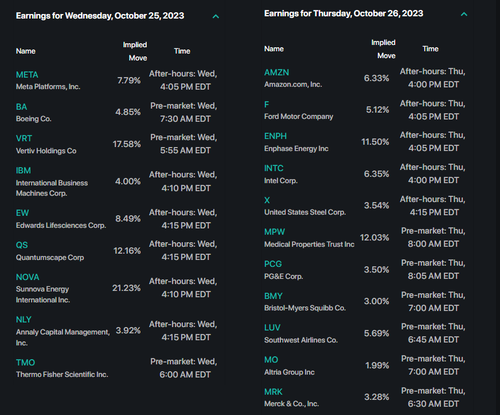Image resolution: width=500 pixels, height=415 pixels.
Task: Select the 6.33% implied move for Amazon
Action: tap(377, 78)
